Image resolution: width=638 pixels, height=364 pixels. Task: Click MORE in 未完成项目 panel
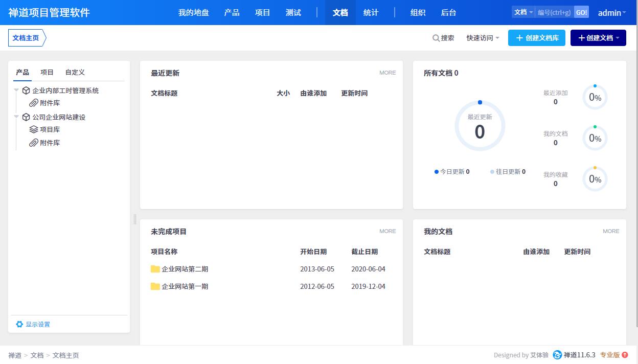coord(388,231)
